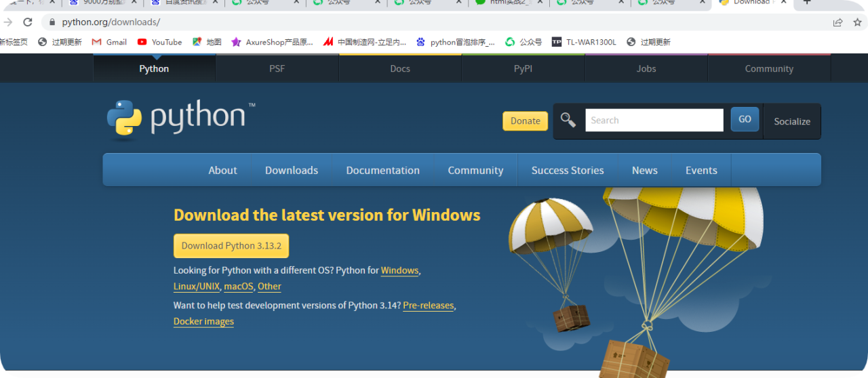Open the Gmail bookmark
Screen dimensions: 868x378
(109, 42)
